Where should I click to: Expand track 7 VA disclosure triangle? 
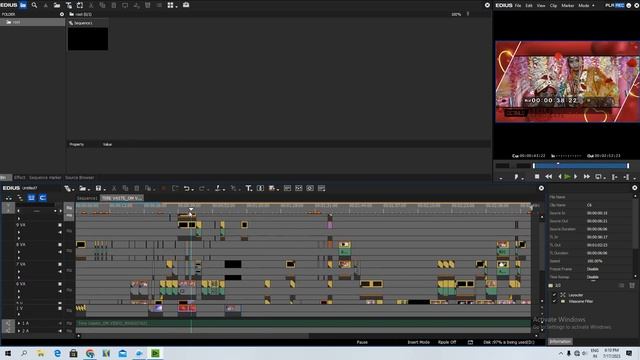pos(19,271)
